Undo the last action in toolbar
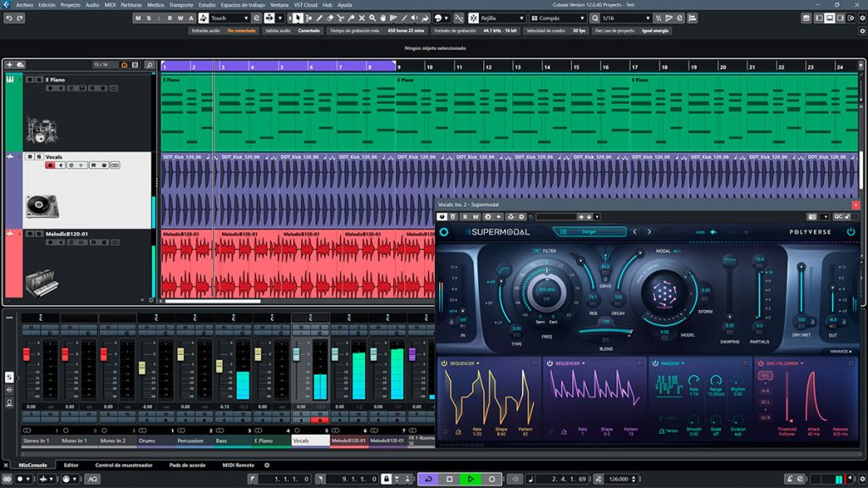This screenshot has height=488, width=868. pyautogui.click(x=8, y=19)
